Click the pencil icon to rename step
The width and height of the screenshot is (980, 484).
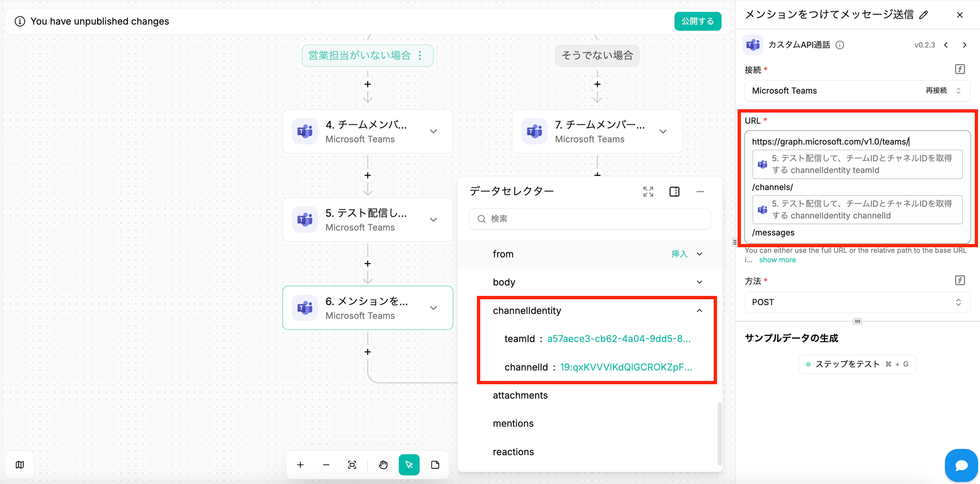click(924, 15)
